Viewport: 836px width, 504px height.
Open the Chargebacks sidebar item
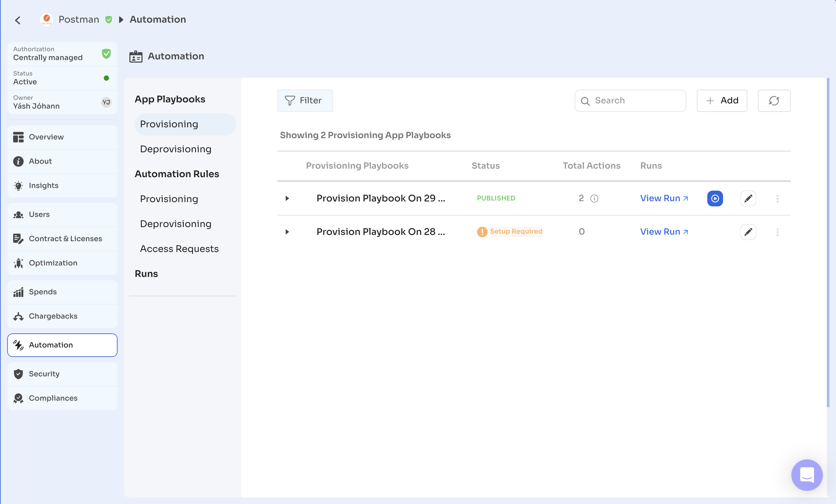click(62, 316)
